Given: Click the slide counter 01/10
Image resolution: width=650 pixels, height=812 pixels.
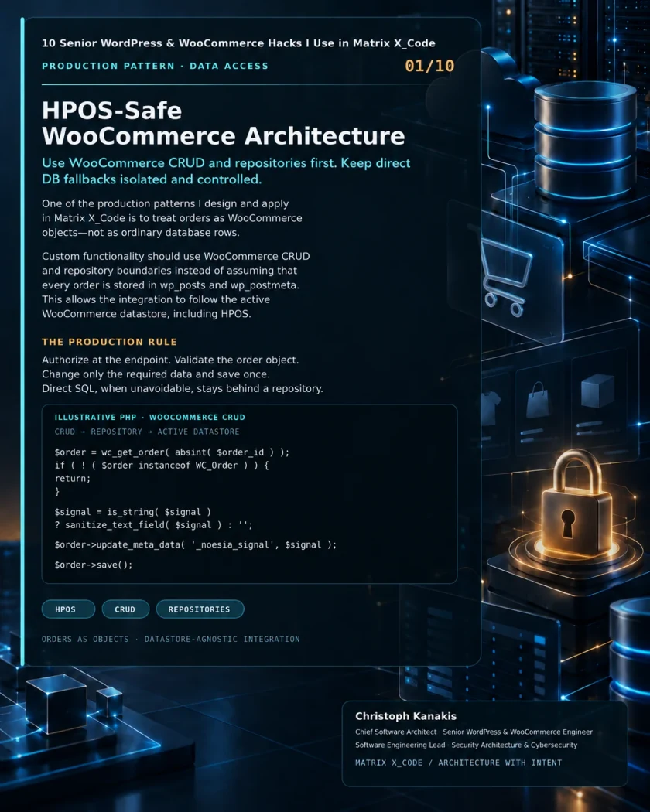Looking at the screenshot, I should pyautogui.click(x=429, y=66).
